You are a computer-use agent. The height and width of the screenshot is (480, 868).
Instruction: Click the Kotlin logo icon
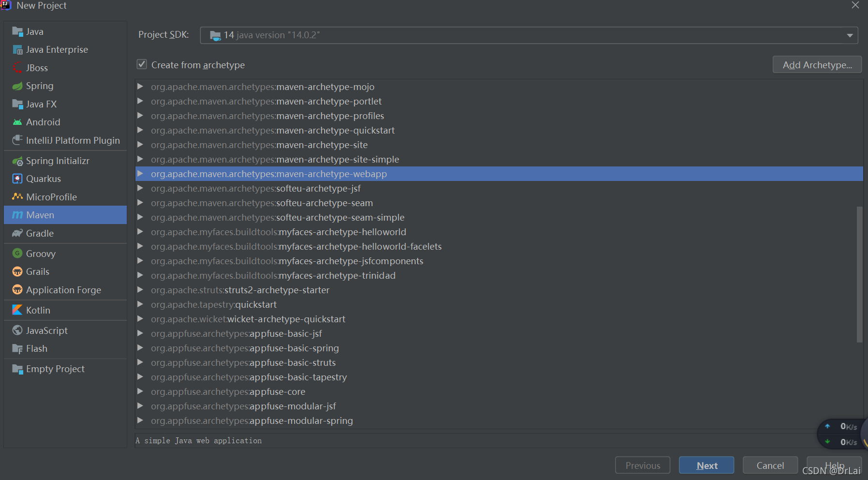pyautogui.click(x=17, y=310)
